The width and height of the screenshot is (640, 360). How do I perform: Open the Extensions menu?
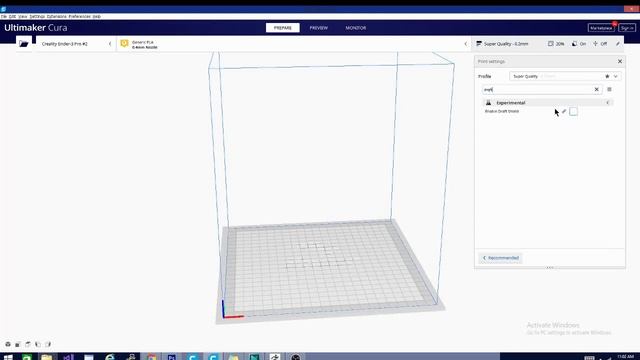click(x=57, y=16)
